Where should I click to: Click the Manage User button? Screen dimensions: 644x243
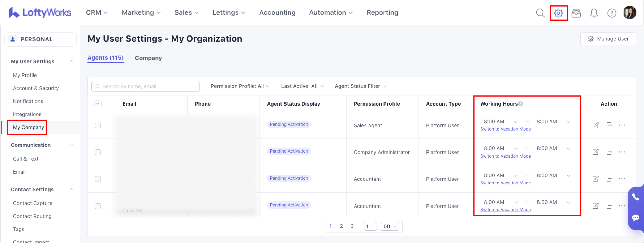(x=608, y=39)
